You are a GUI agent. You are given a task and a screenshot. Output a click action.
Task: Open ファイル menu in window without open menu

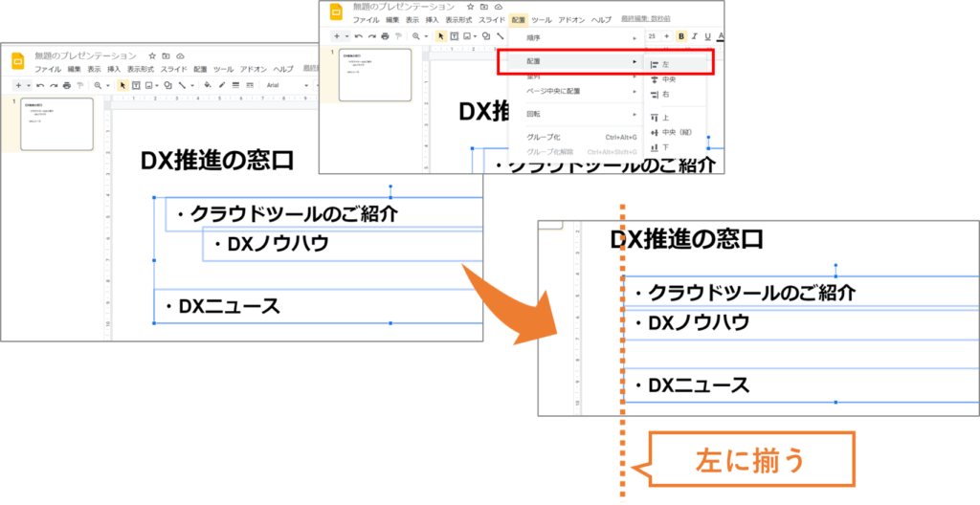[x=48, y=70]
